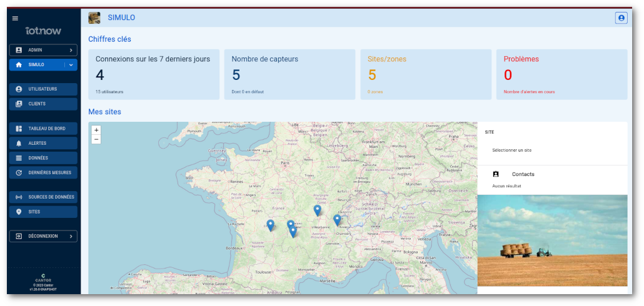644x306 pixels.
Task: Click the DÉCONNEXION logout icon
Action: point(19,236)
